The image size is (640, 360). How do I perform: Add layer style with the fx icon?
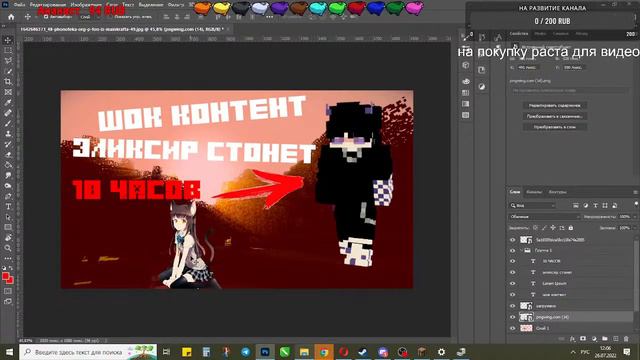pyautogui.click(x=572, y=339)
